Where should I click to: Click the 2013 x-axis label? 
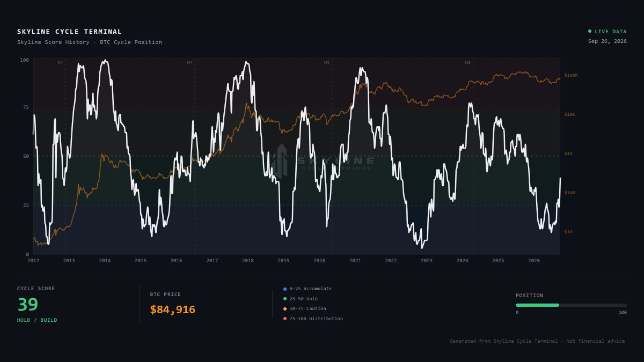click(x=69, y=261)
